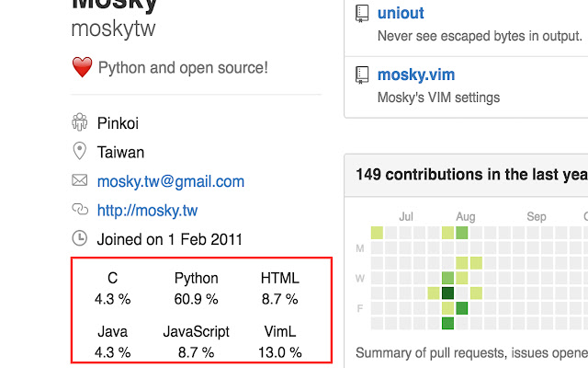
Task: Click the 149 contributions heading
Action: [x=471, y=175]
